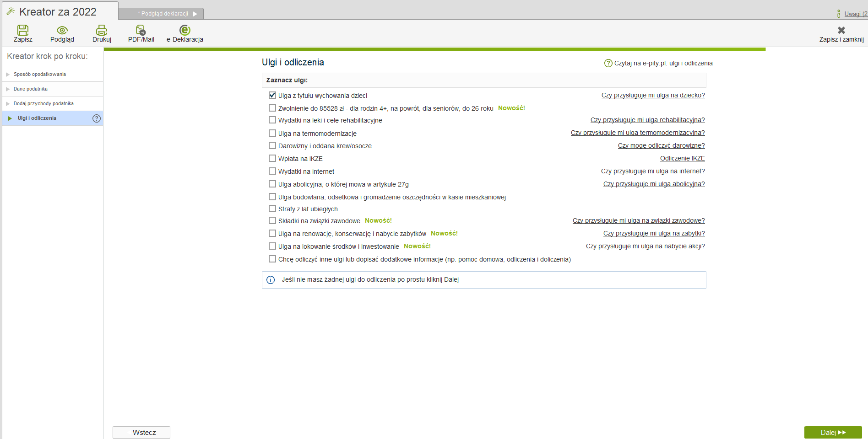Switch to Podgląd deklaracji tab
Viewport: 868px width, 439px height.
click(165, 14)
